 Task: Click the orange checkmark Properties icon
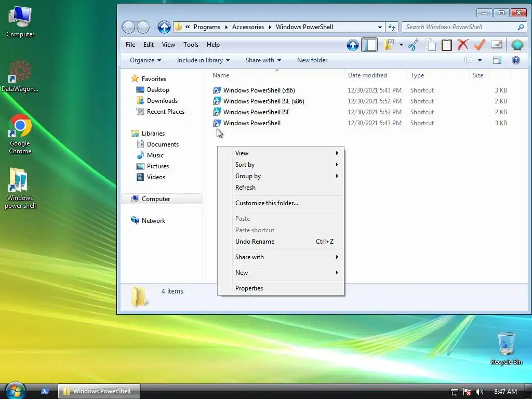tap(480, 45)
